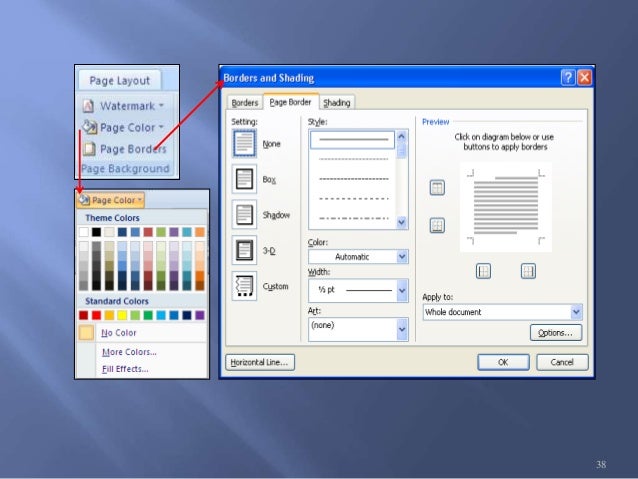This screenshot has height=479, width=638.
Task: Select the None border setting icon
Action: coord(244,143)
